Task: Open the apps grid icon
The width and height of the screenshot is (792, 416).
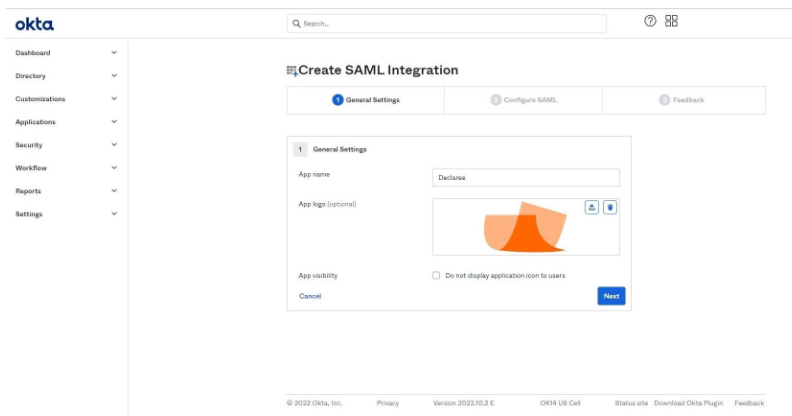Action: [671, 21]
